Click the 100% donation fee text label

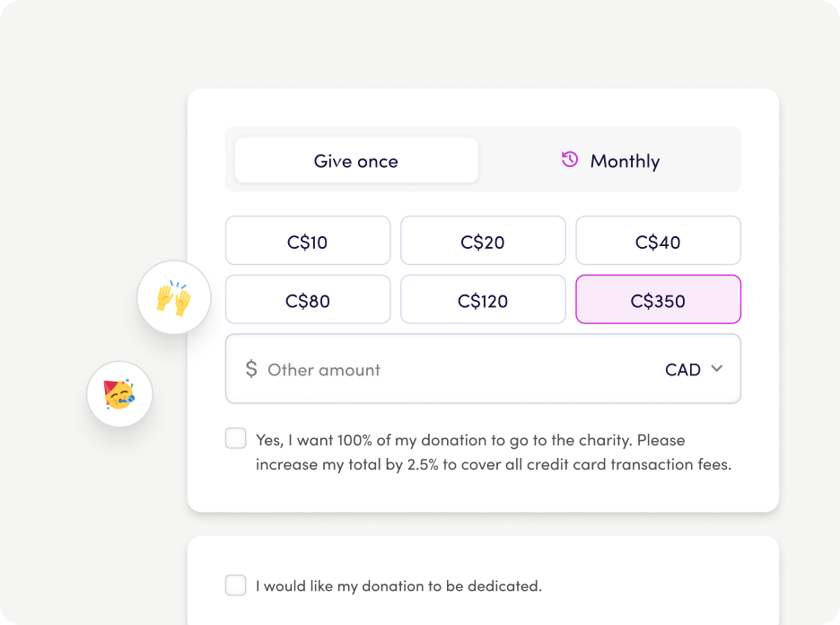point(493,453)
